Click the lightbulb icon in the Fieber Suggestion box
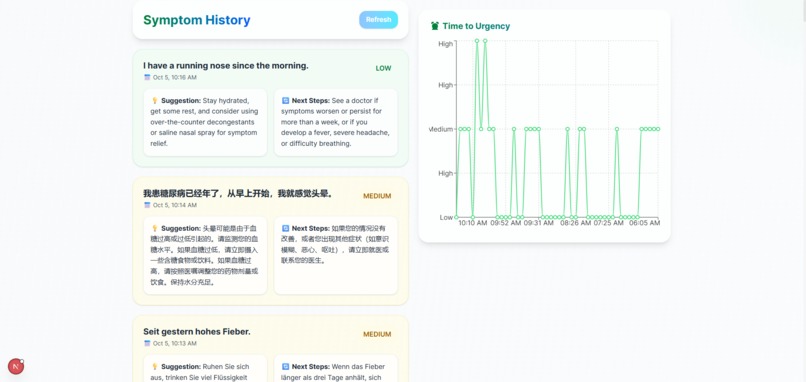 (x=154, y=367)
